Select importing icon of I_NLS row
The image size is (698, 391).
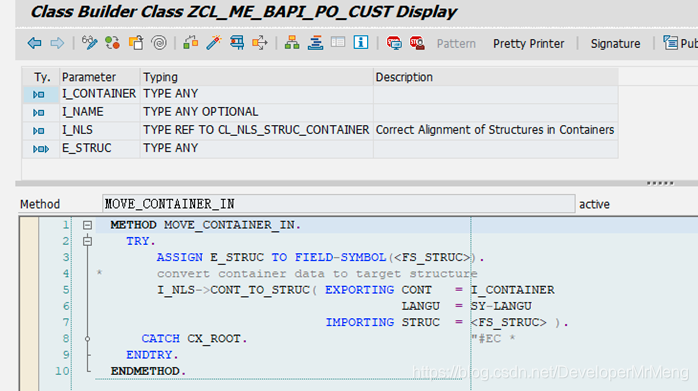click(39, 131)
